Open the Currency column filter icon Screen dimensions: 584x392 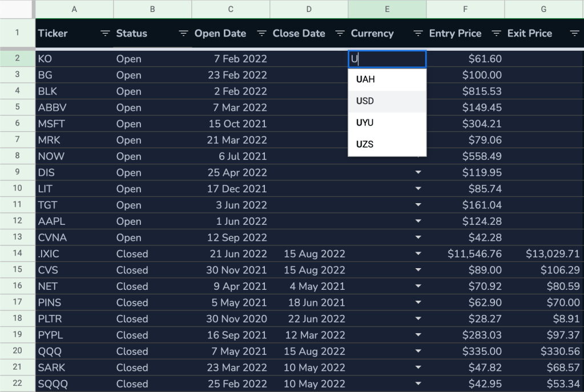click(418, 34)
